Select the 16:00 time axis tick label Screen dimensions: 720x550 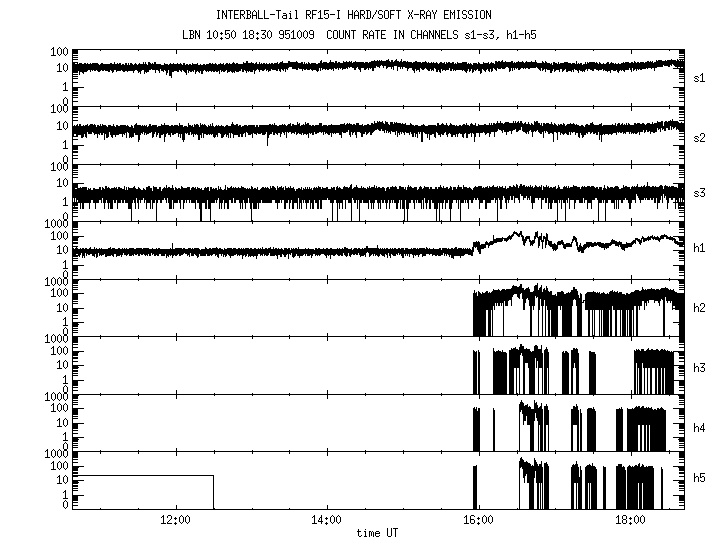tap(478, 521)
